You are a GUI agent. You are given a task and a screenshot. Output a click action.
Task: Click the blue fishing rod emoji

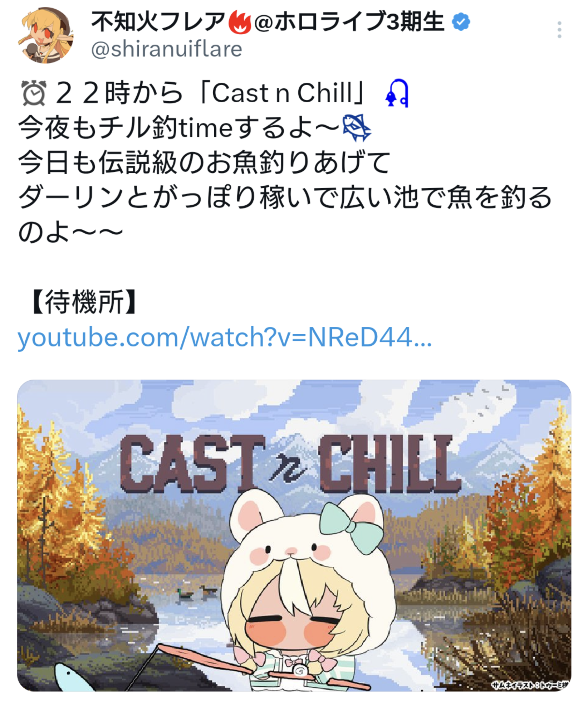pos(397,93)
